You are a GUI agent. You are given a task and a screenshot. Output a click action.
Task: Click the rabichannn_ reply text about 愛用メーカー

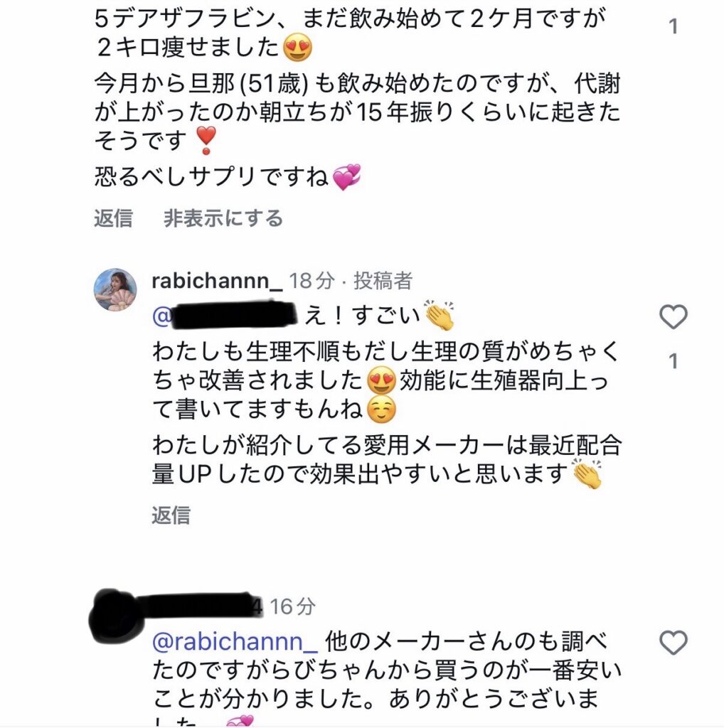384,447
